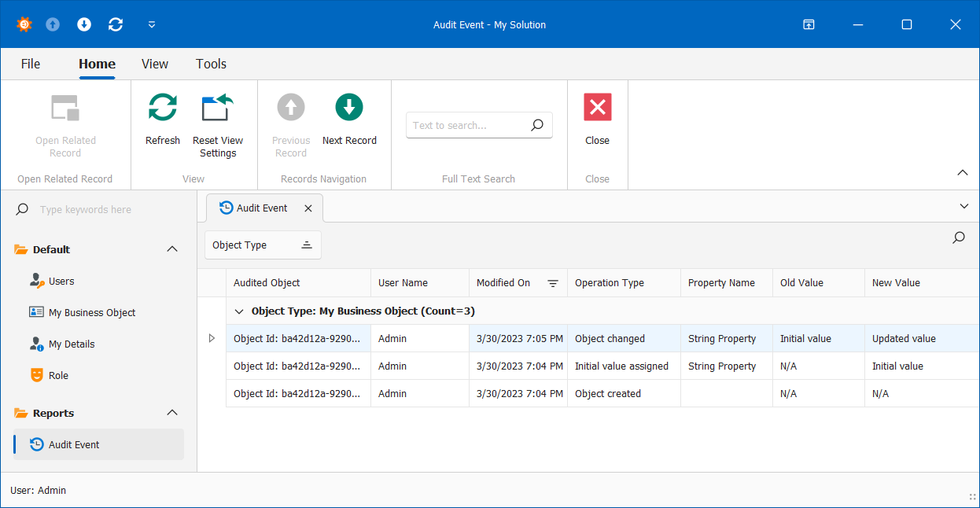This screenshot has width=980, height=508.
Task: Click the Previous Record ribbon button
Action: [x=291, y=126]
